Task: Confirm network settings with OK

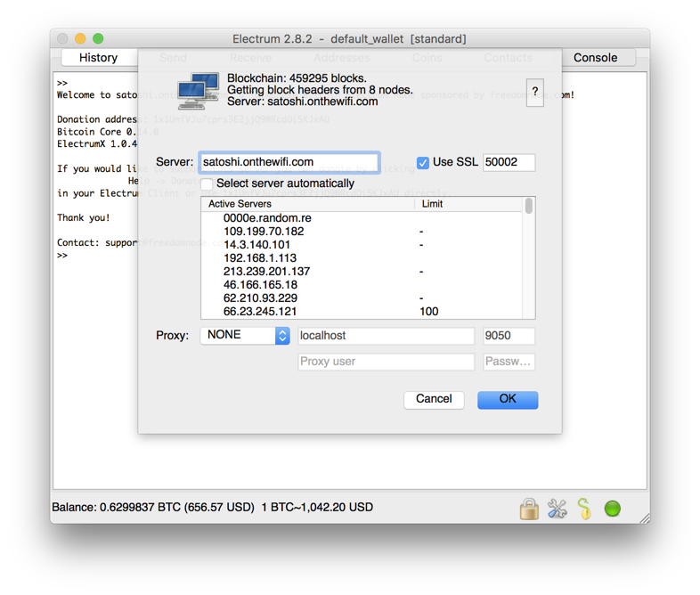Action: coord(508,400)
